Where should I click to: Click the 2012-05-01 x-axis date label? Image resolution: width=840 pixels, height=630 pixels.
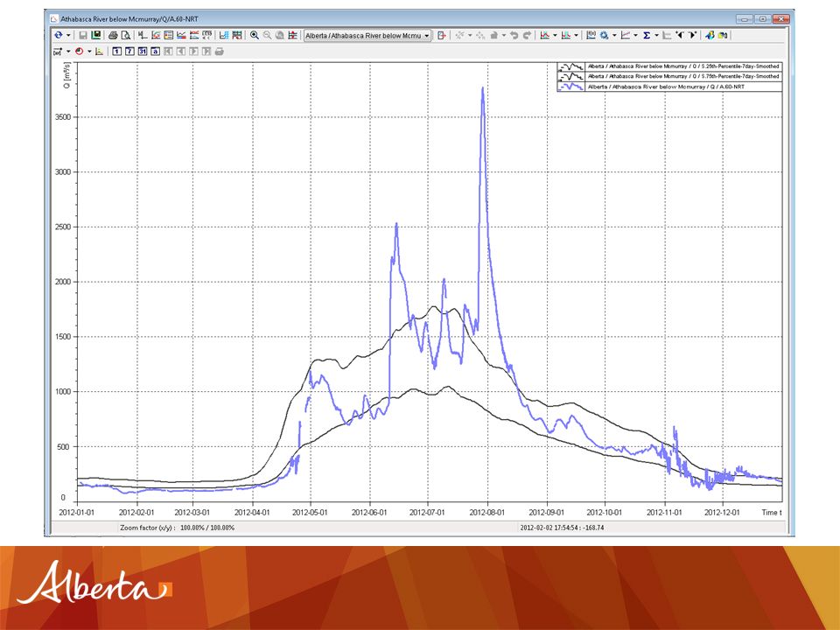click(x=310, y=513)
